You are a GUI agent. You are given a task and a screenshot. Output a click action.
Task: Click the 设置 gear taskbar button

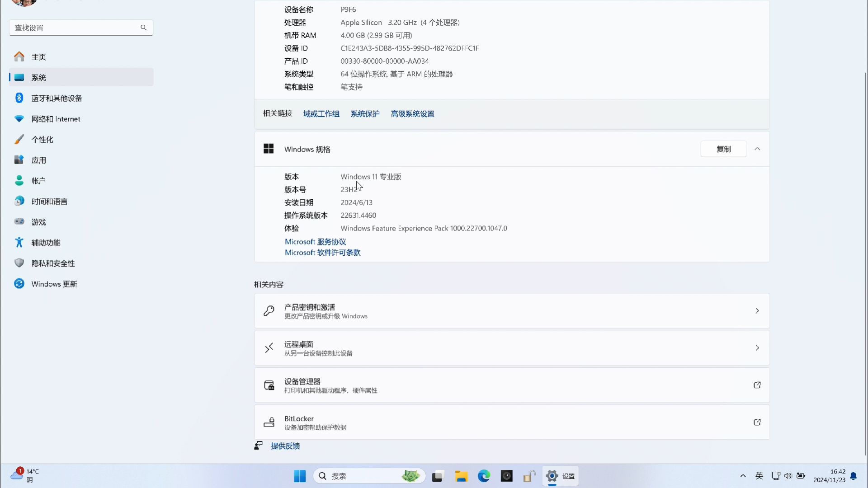pos(561,476)
